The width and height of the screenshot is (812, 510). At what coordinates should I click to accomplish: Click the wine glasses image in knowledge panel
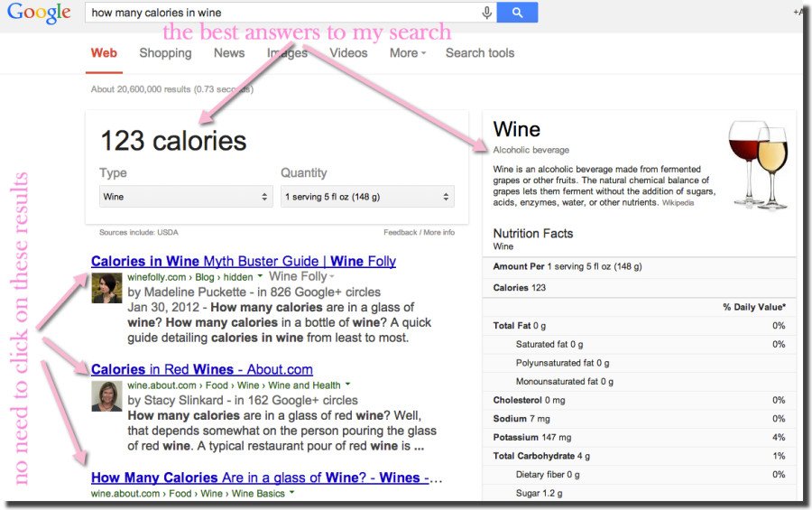pos(759,164)
